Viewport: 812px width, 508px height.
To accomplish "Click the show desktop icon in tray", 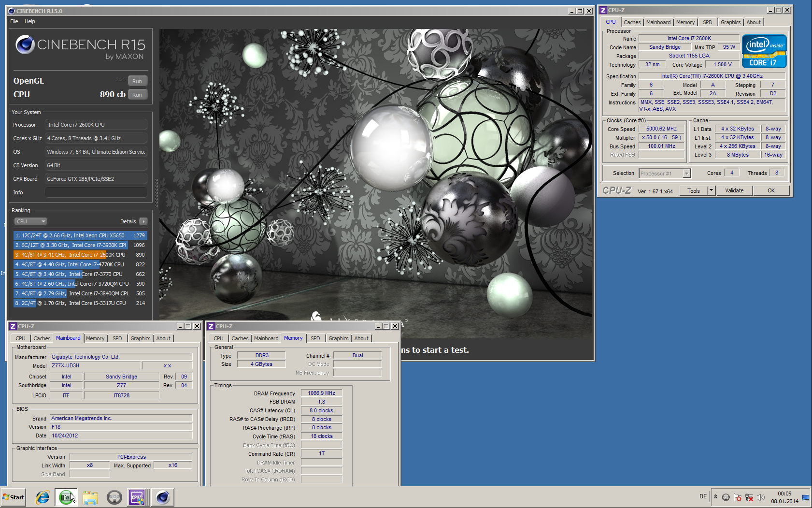I will (805, 497).
